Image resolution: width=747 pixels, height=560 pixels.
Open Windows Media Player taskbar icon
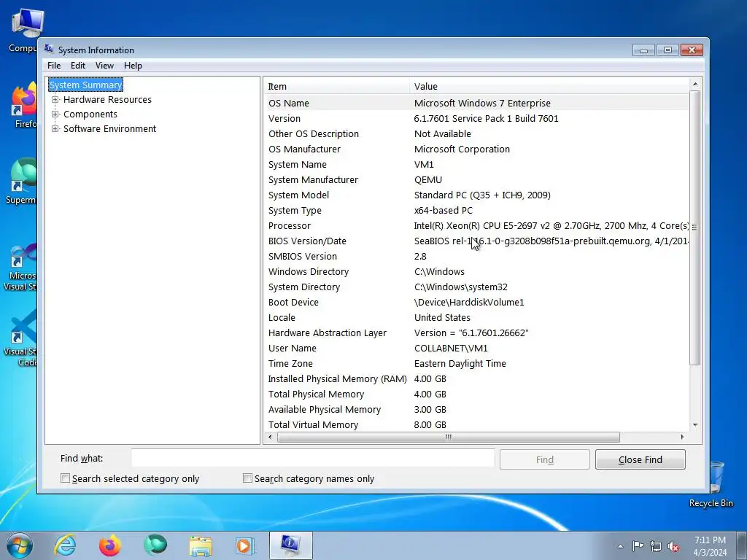click(x=245, y=545)
